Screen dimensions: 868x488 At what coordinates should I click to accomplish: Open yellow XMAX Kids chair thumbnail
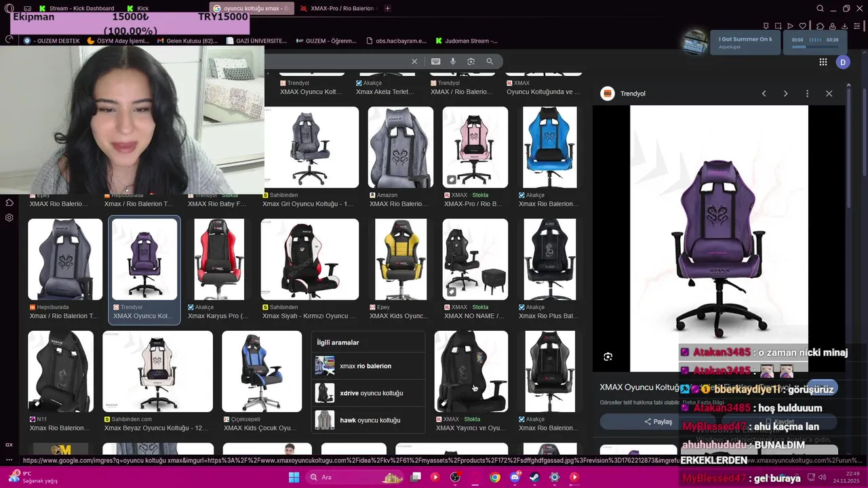(x=401, y=259)
